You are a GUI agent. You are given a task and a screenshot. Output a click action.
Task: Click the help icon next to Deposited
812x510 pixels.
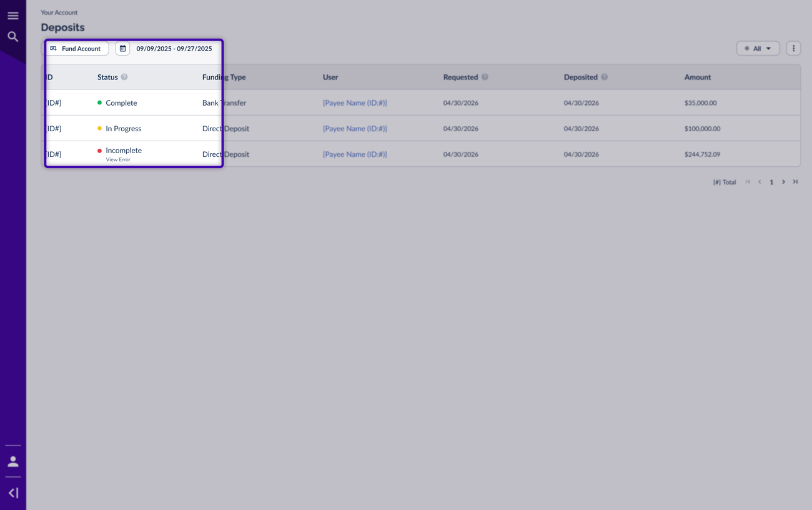(x=605, y=77)
